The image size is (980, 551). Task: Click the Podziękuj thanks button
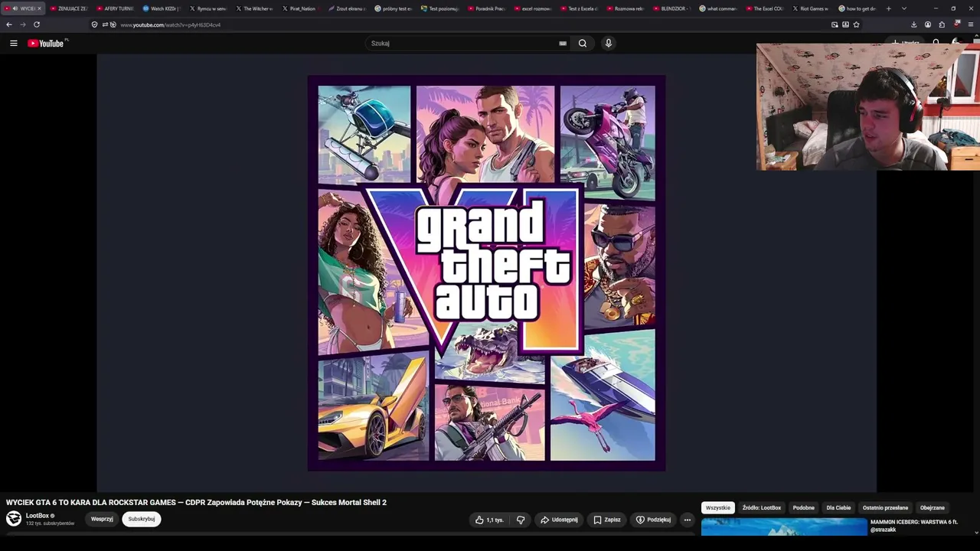click(653, 520)
